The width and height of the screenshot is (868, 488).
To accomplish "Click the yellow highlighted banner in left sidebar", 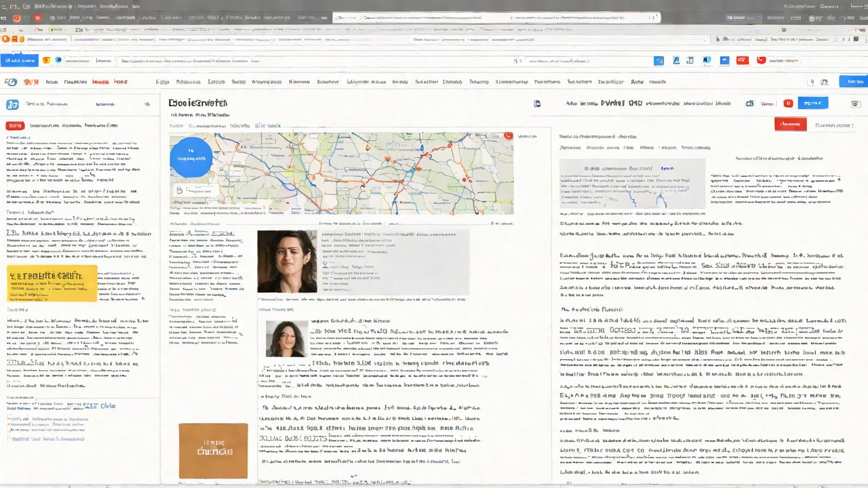I will (52, 283).
